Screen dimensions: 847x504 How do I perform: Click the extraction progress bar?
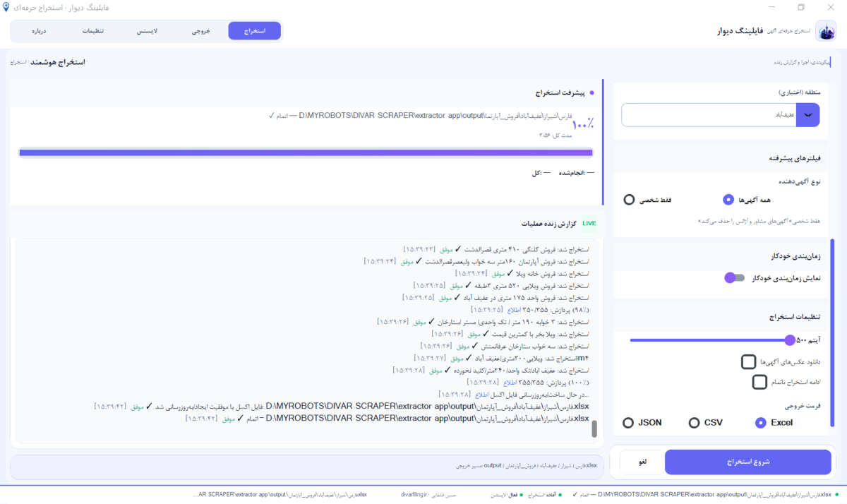click(x=306, y=152)
